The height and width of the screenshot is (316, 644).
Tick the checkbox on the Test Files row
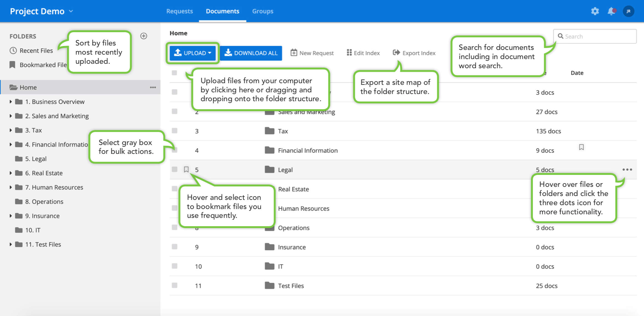(174, 285)
